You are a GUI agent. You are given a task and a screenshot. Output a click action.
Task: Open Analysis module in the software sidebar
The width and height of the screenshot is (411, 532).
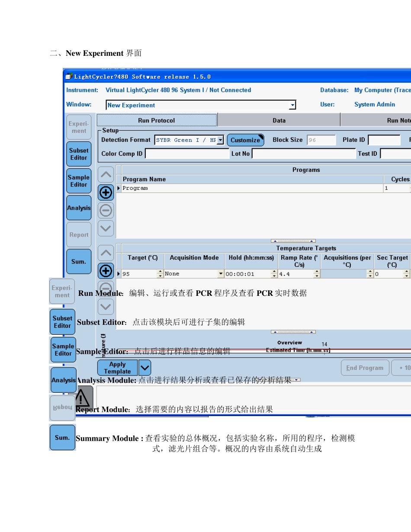79,208
